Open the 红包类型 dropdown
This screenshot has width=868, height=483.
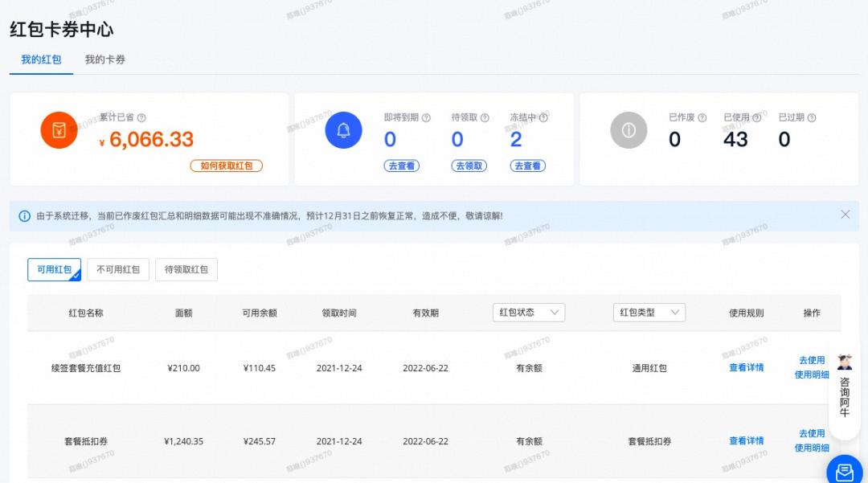point(648,313)
